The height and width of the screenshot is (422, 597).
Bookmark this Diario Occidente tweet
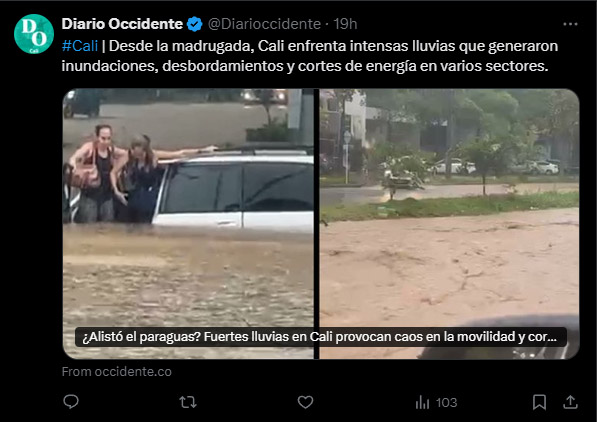pos(539,402)
